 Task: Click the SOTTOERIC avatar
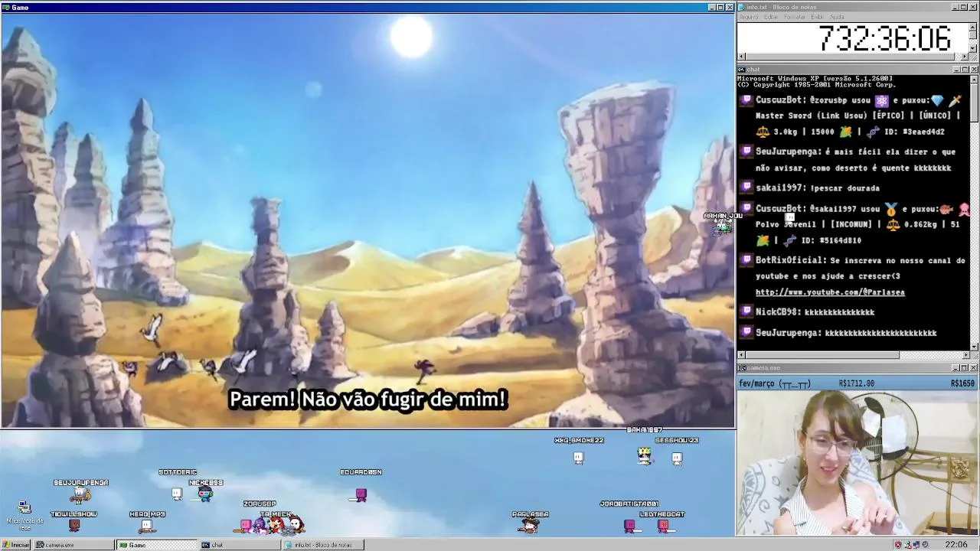point(177,494)
